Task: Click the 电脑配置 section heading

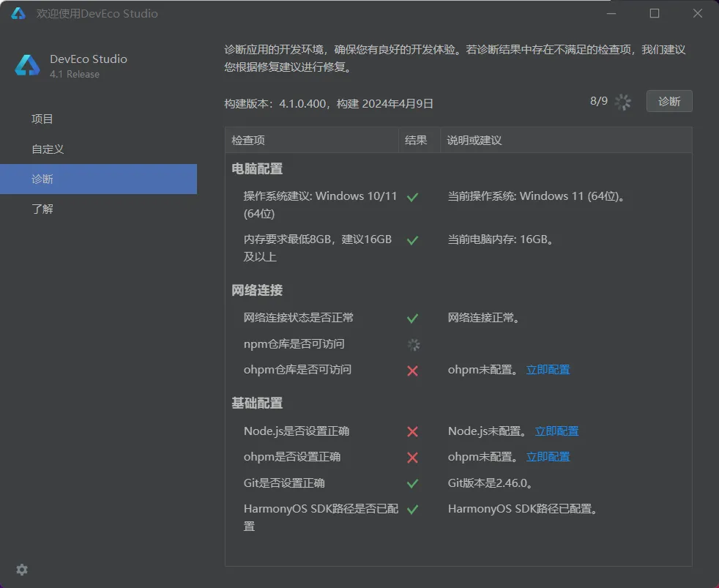Action: point(257,169)
